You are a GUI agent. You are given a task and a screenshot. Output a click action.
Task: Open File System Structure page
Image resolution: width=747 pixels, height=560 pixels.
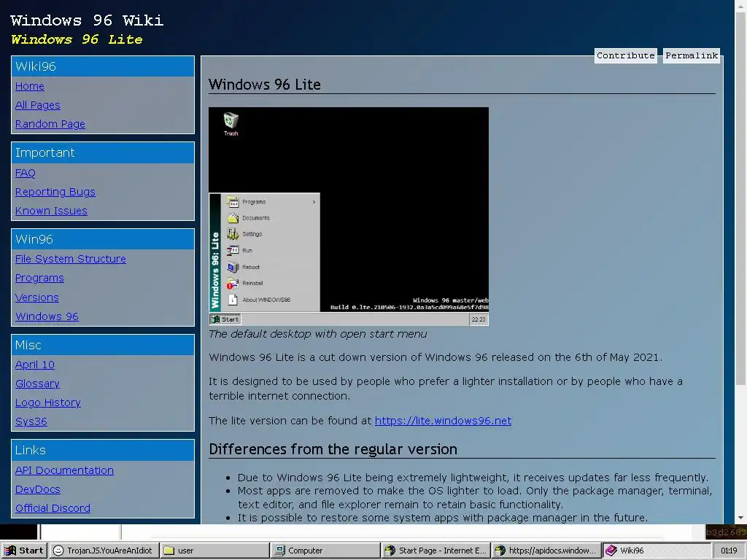(x=71, y=259)
